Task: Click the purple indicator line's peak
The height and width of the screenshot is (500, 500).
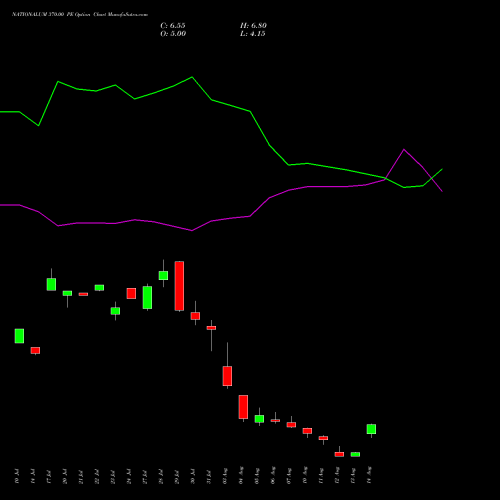Action: coord(404,149)
